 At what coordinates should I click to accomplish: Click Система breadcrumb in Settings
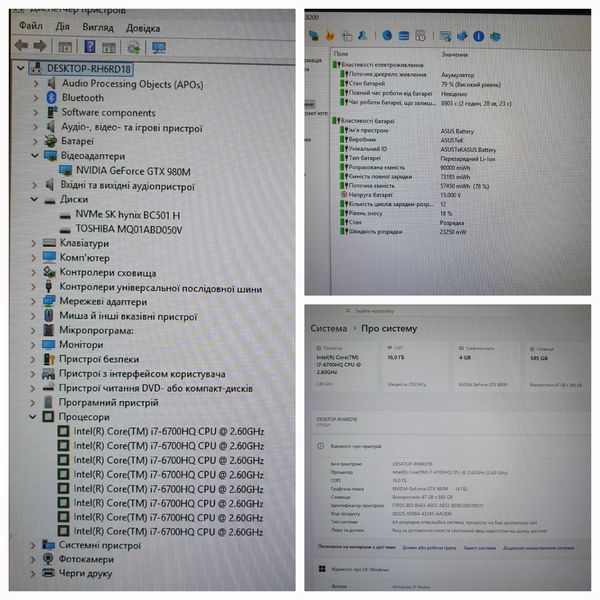[x=328, y=328]
